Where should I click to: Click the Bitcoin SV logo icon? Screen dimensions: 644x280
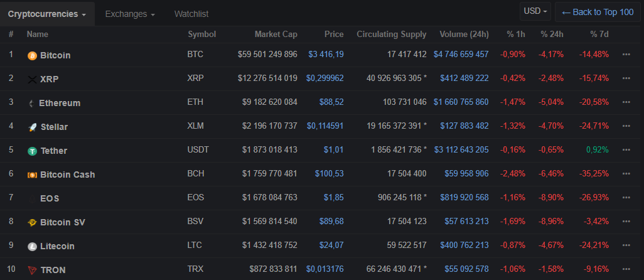coord(32,222)
